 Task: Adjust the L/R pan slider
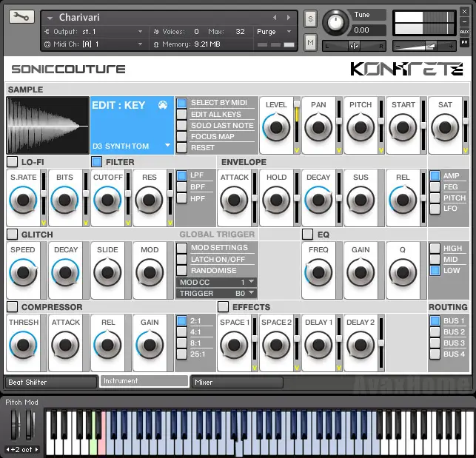354,46
